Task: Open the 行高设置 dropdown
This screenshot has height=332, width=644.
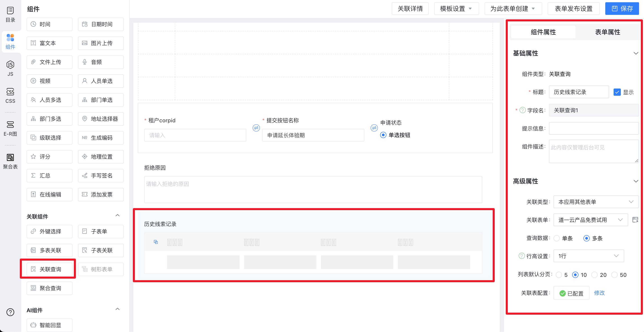Action: point(588,256)
